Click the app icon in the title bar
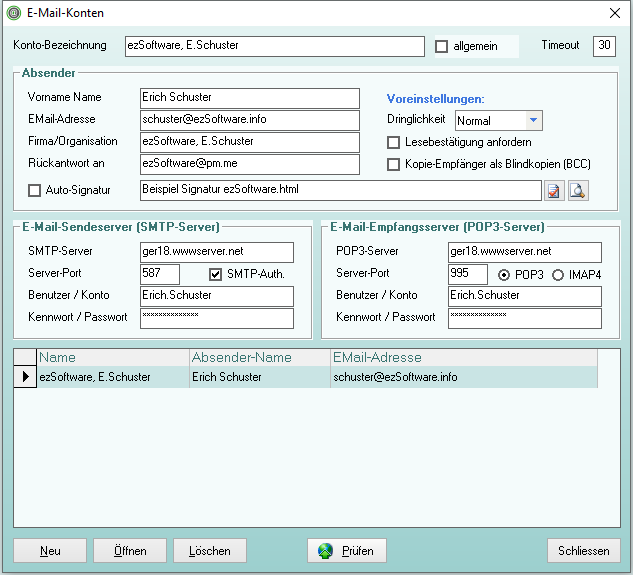633x575 pixels. pos(14,13)
